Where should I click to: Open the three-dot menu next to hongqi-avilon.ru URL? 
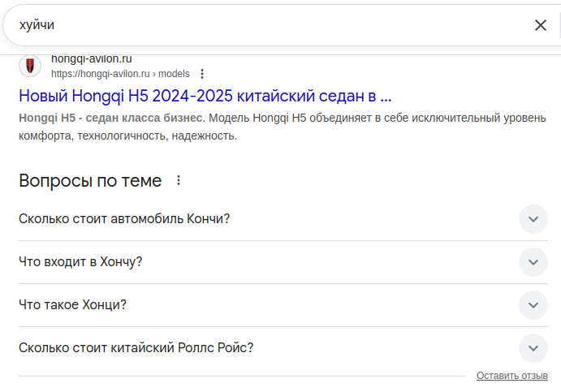(x=202, y=74)
